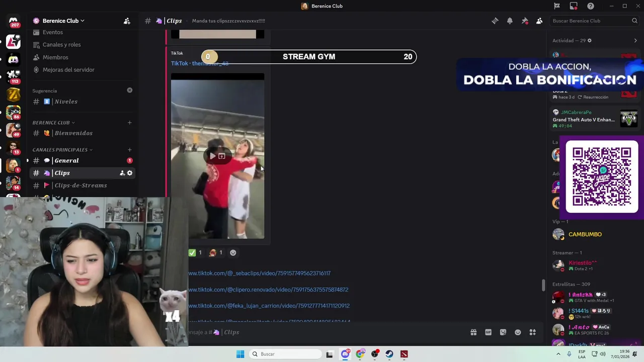This screenshot has height=362, width=644.
Task: Open notification settings bell icon
Action: pyautogui.click(x=510, y=21)
